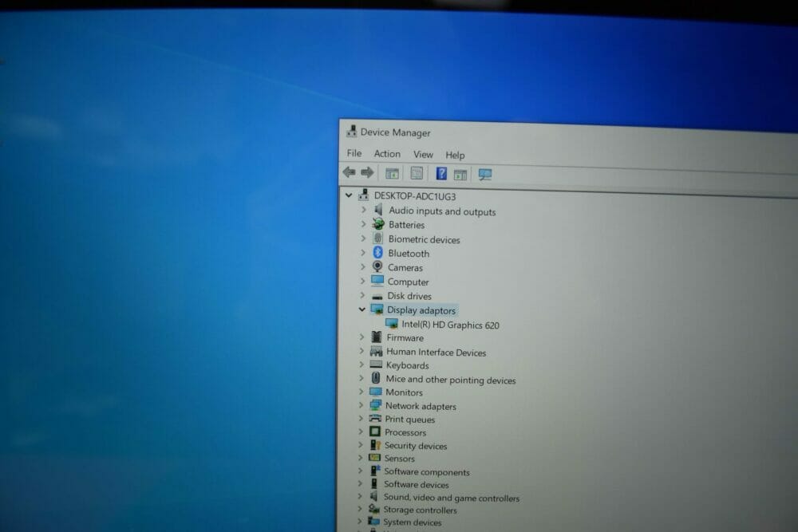Select the Biometric devices label
The height and width of the screenshot is (532, 798).
(424, 239)
